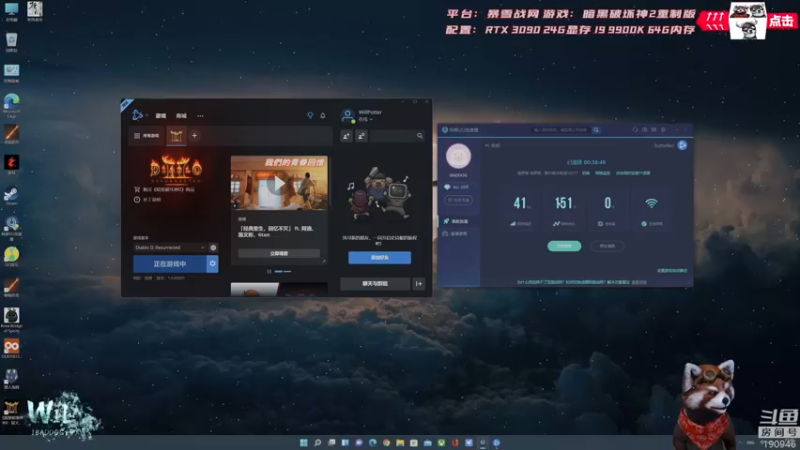Add a game to favorites with plus button
Screen dimensions: 800x450
click(194, 136)
